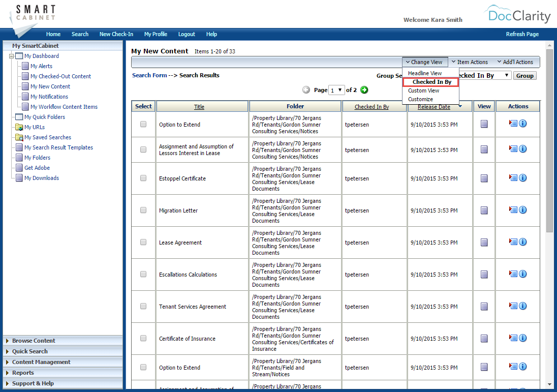Click Refresh Page link

522,34
